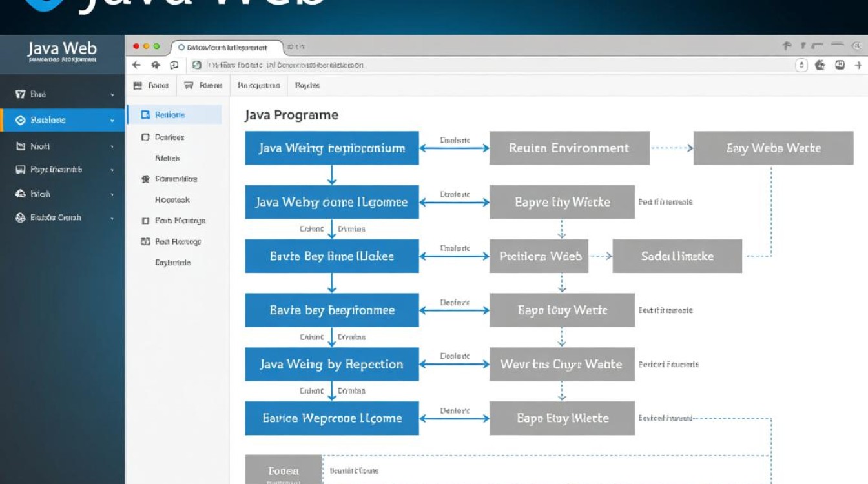Click the gear icon in the inner navigation list
The image size is (868, 484).
pyautogui.click(x=145, y=179)
